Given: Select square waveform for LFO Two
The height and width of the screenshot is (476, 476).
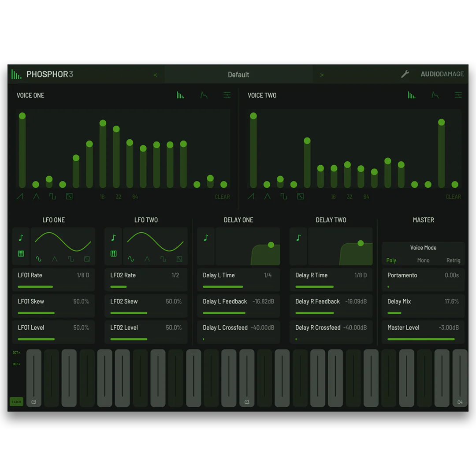Looking at the screenshot, I should coord(164,259).
